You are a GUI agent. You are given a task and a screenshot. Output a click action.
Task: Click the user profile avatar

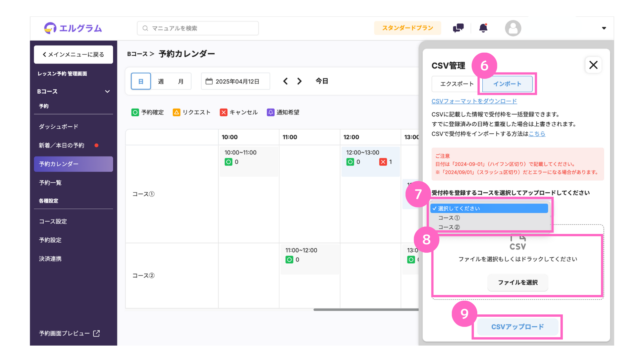pos(513,28)
